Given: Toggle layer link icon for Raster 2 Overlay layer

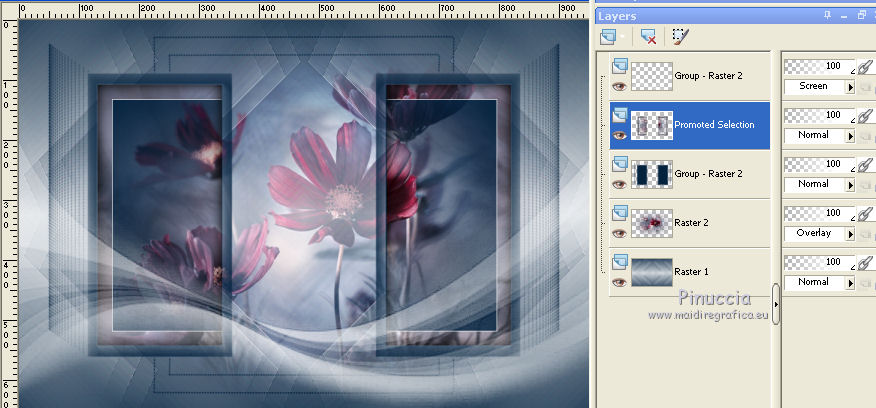Looking at the screenshot, I should pos(865,214).
